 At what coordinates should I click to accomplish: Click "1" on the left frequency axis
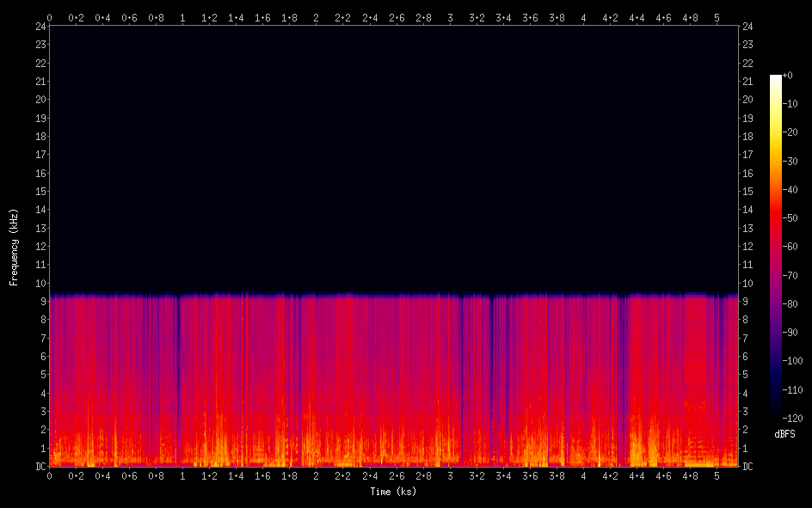pos(44,449)
